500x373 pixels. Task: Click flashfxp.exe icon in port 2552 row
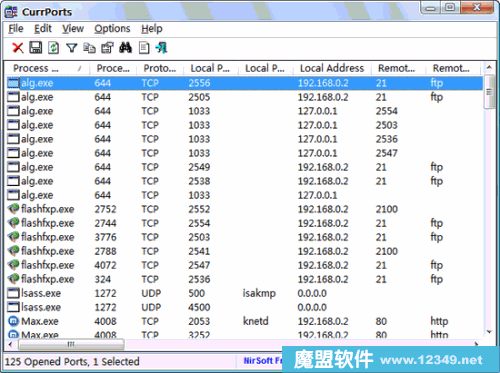click(x=13, y=209)
